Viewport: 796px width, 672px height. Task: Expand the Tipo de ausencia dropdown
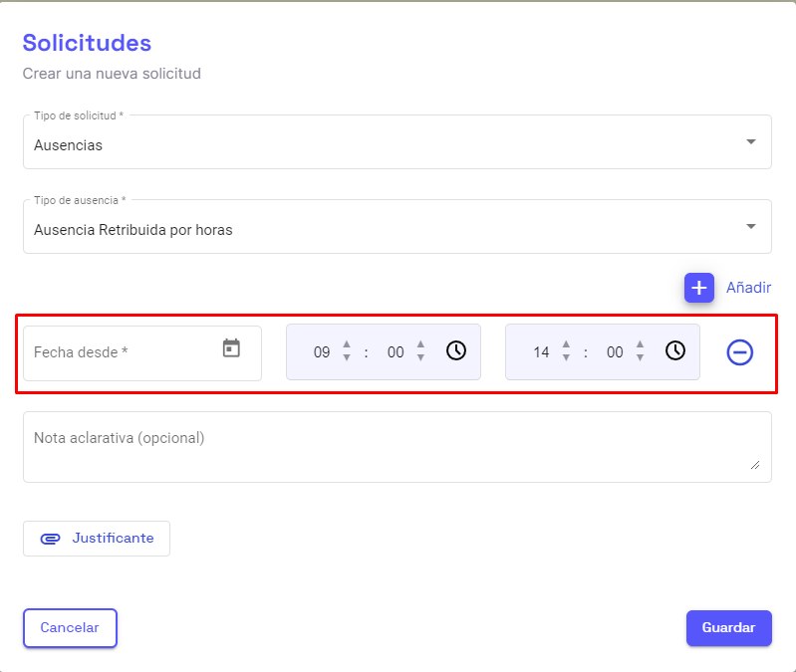coord(751,227)
